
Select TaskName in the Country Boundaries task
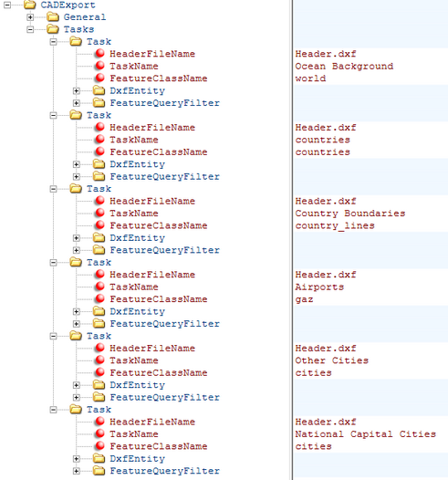pyautogui.click(x=134, y=214)
